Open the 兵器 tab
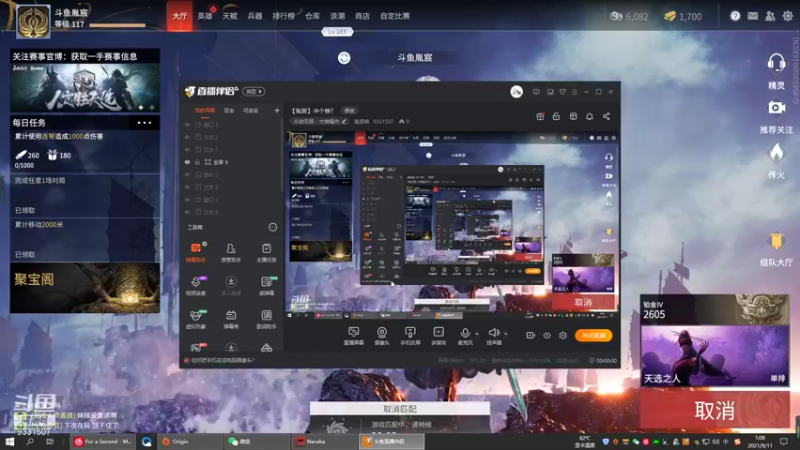Screen dimensions: 800x450 coord(255,16)
